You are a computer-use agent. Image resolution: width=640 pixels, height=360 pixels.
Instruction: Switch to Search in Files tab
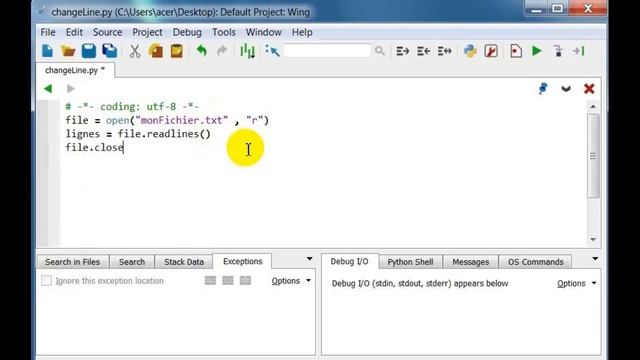pyautogui.click(x=73, y=262)
